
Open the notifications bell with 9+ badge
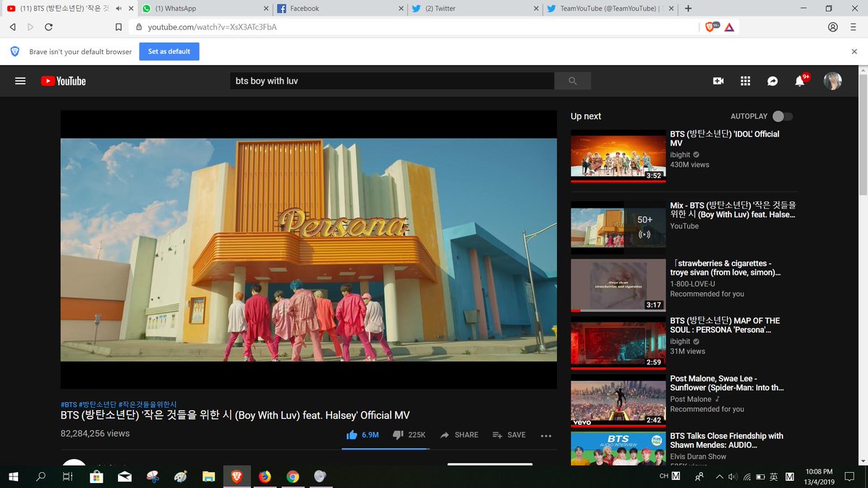801,80
